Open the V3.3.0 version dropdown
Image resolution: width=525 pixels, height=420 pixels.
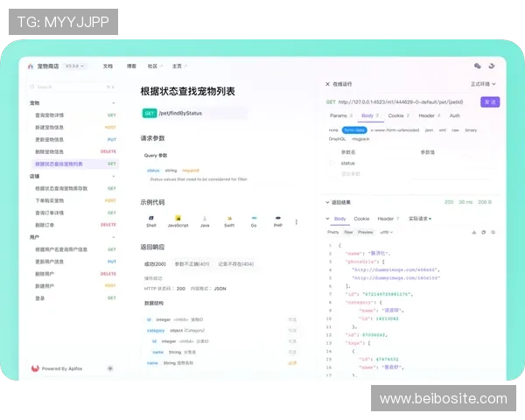tap(74, 66)
